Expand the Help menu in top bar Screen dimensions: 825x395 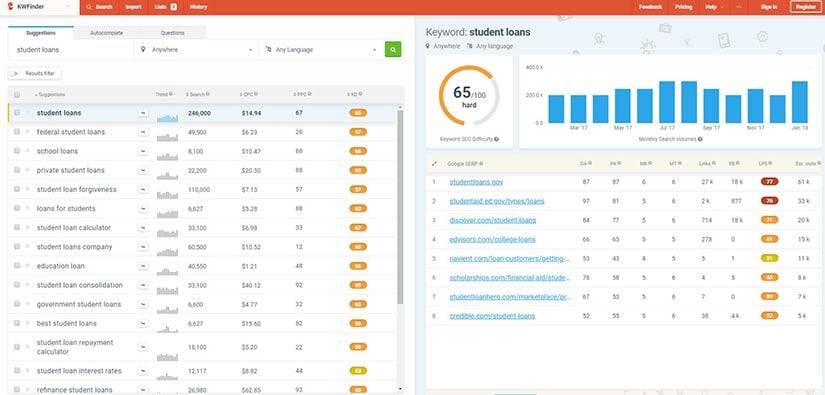coord(713,7)
